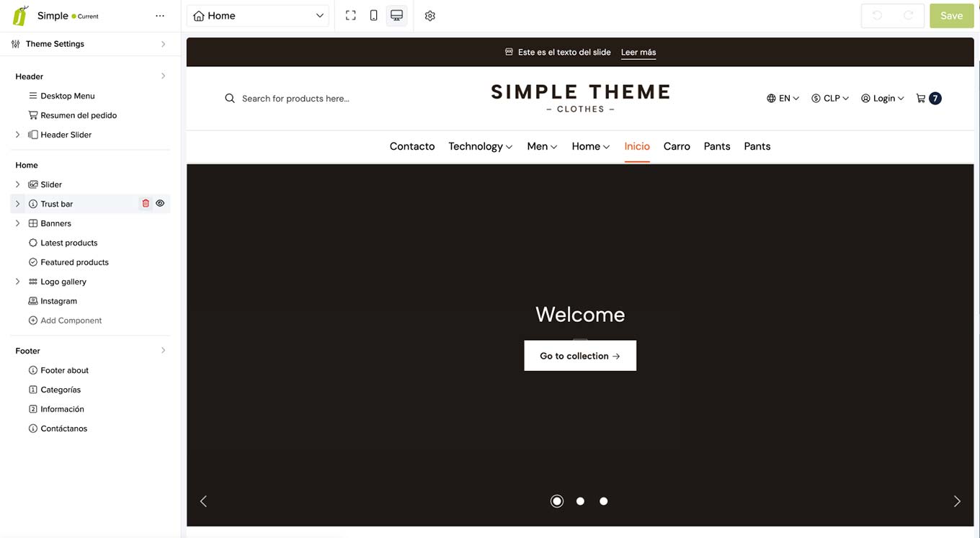Add a new component to Home
The height and width of the screenshot is (538, 980).
pyautogui.click(x=65, y=320)
